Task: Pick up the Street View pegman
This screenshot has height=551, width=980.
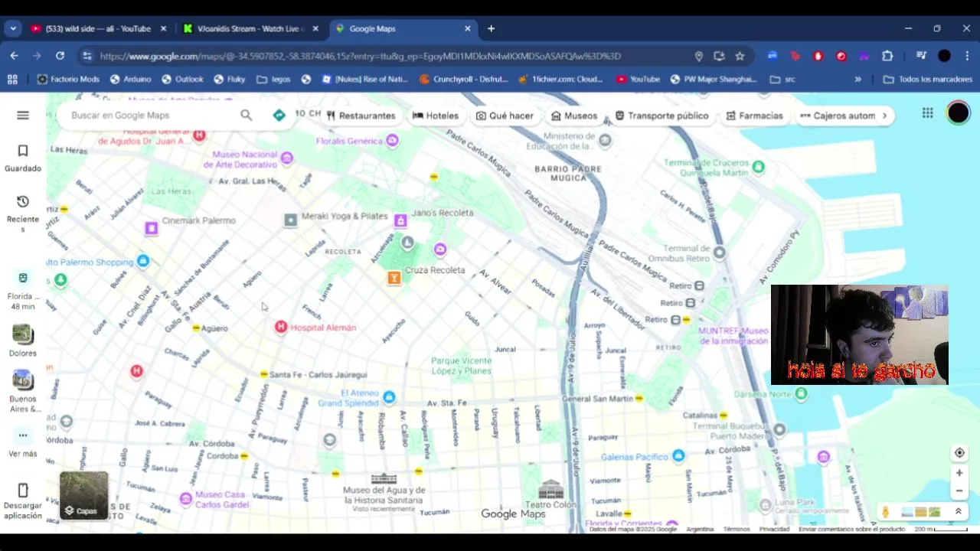Action: [x=886, y=512]
